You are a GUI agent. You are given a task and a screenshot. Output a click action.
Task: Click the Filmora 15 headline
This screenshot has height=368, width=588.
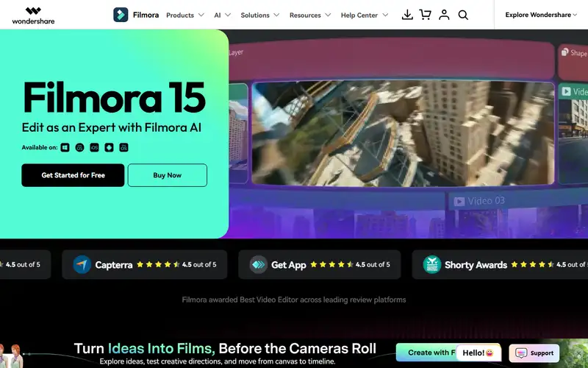tap(115, 98)
